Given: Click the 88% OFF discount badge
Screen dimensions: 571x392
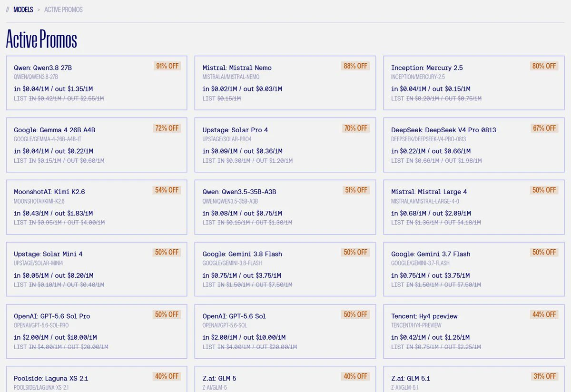Looking at the screenshot, I should click(356, 66).
